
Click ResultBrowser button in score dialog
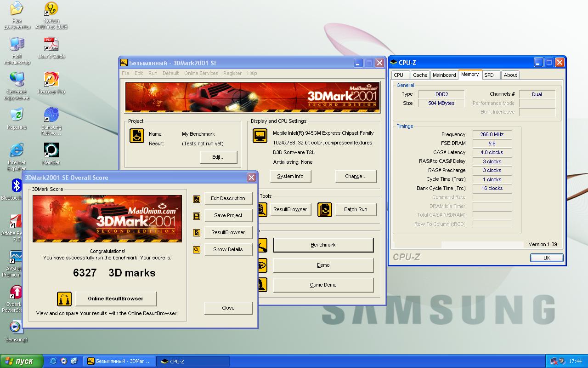228,232
